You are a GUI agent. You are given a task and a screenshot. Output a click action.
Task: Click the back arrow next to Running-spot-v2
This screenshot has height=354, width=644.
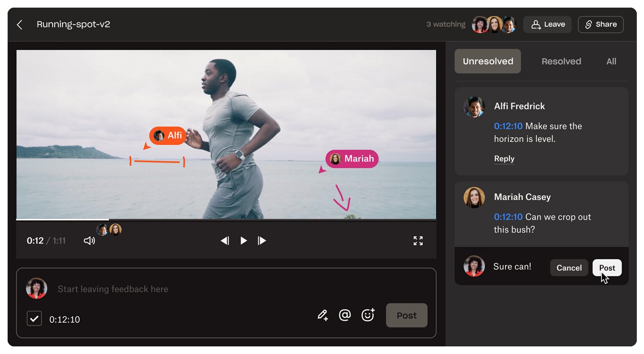coord(19,25)
